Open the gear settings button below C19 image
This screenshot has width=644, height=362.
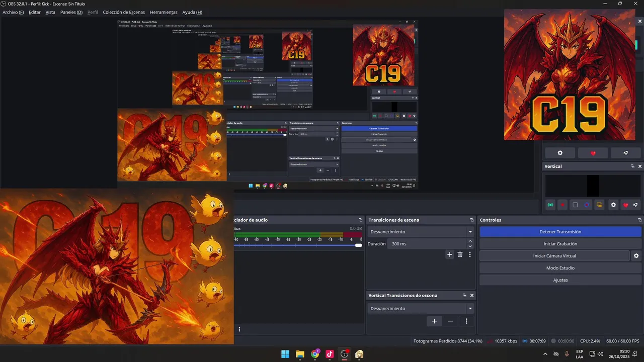(560, 153)
